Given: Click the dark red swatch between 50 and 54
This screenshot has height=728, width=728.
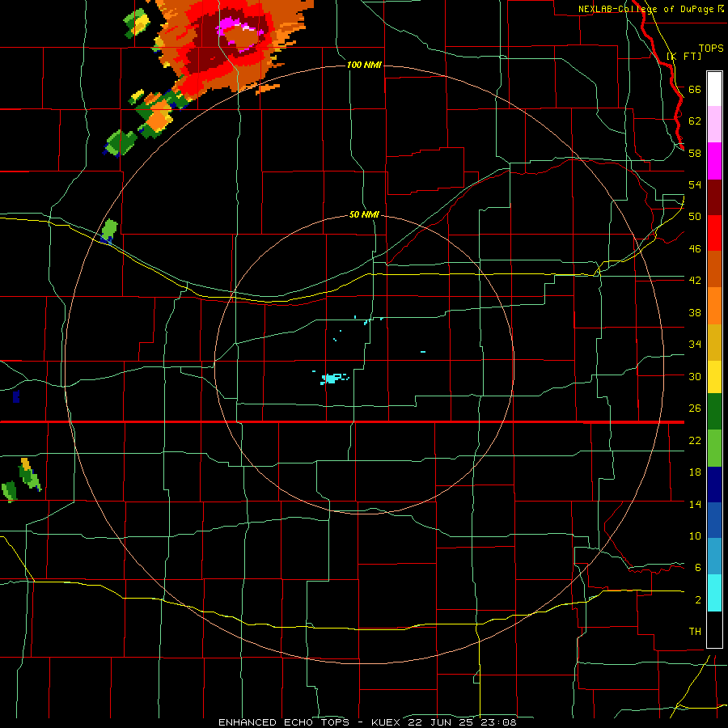Looking at the screenshot, I should [x=714, y=197].
